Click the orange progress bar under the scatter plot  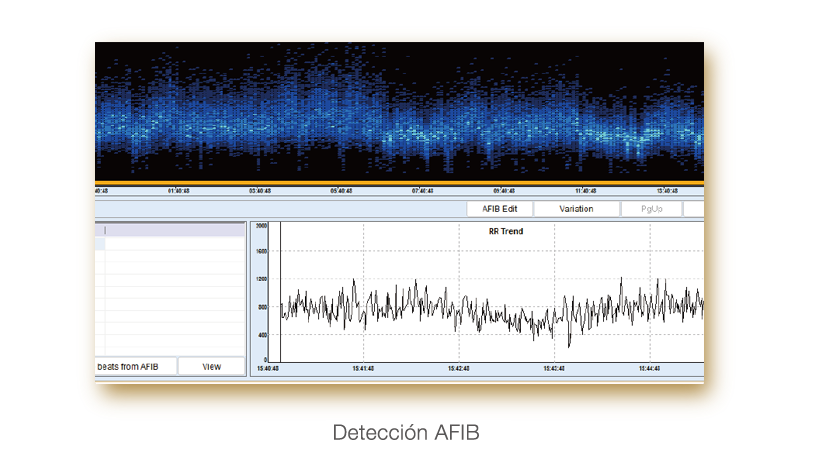(399, 183)
